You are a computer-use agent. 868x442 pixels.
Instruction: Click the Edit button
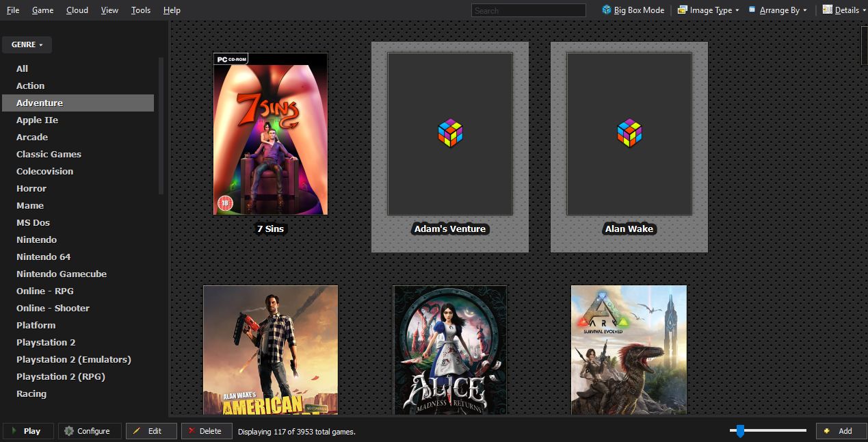[152, 431]
